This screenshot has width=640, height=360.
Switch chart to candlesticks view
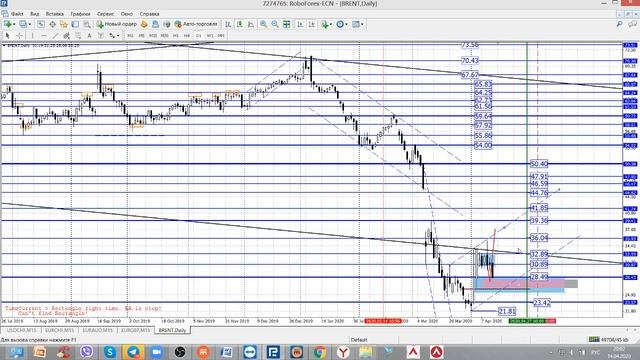click(x=240, y=24)
